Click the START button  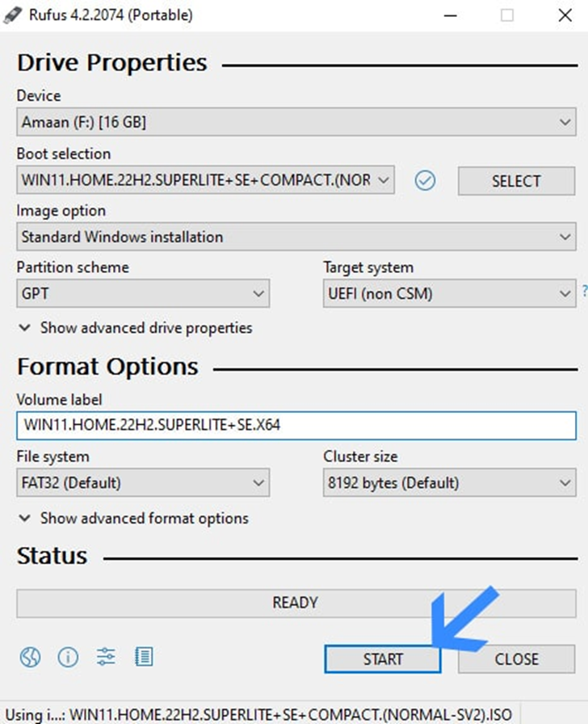[x=383, y=659]
